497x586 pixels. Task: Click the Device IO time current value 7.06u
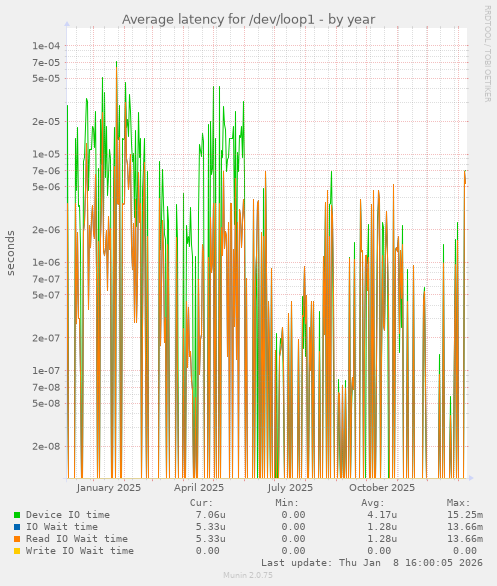(210, 515)
